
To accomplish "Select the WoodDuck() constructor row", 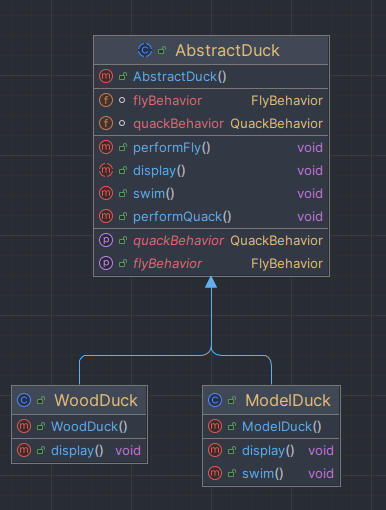I will click(79, 426).
